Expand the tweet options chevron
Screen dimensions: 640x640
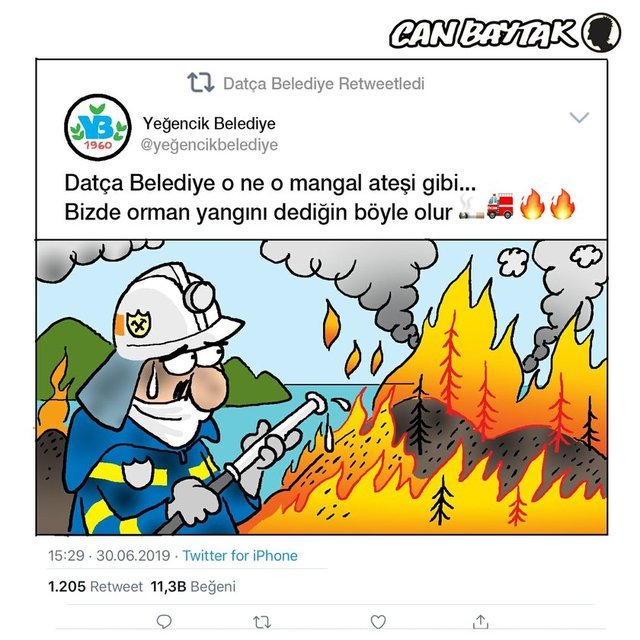579,118
